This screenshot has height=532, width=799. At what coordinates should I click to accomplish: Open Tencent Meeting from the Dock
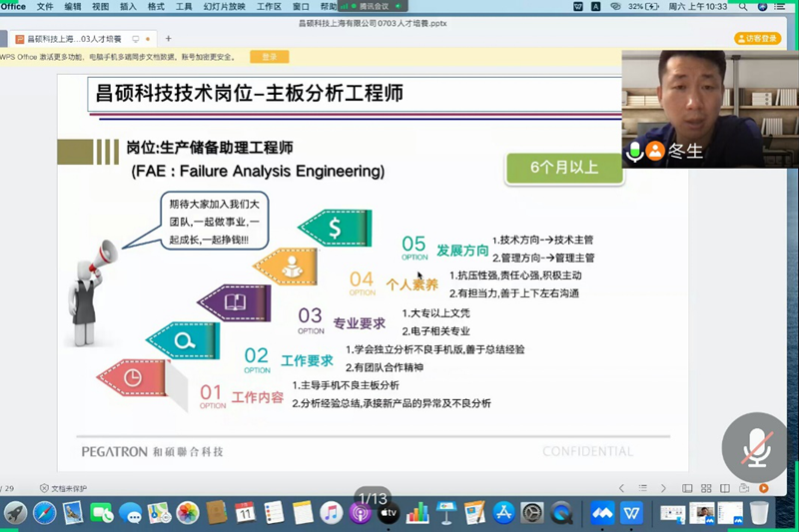(601, 513)
